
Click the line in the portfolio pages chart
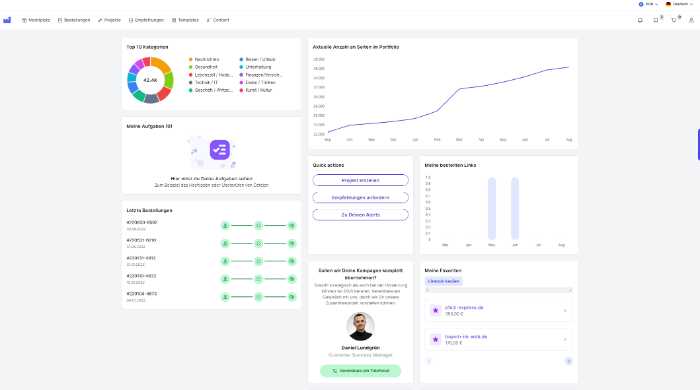448,99
